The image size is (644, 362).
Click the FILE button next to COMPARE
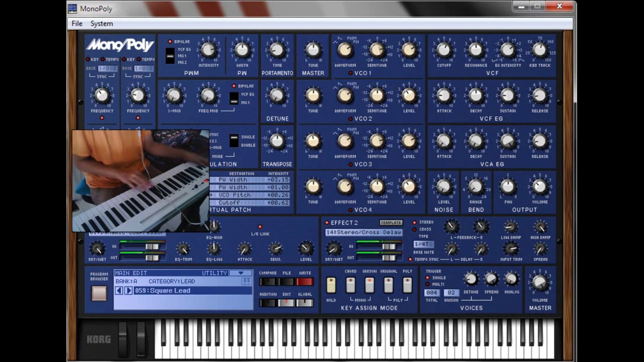point(287,282)
